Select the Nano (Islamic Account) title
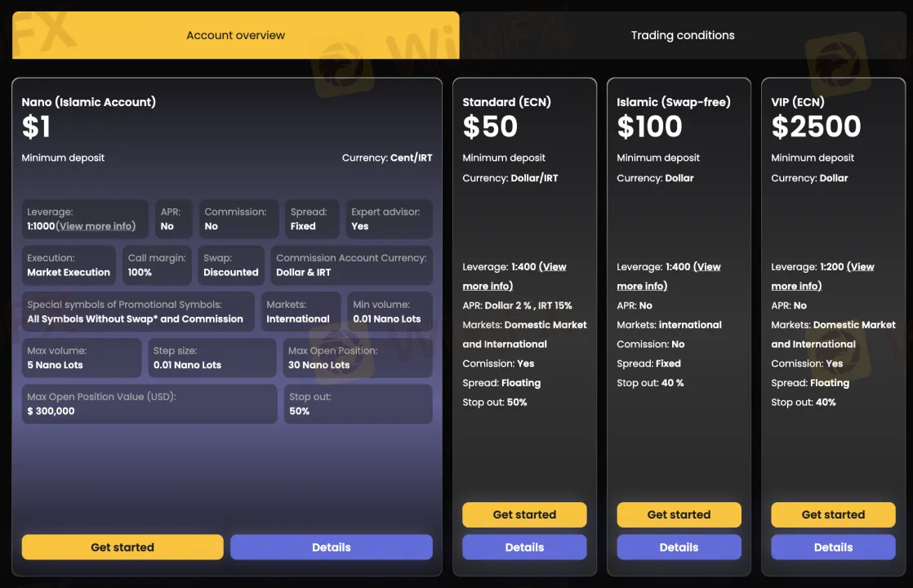The width and height of the screenshot is (913, 588). point(88,102)
